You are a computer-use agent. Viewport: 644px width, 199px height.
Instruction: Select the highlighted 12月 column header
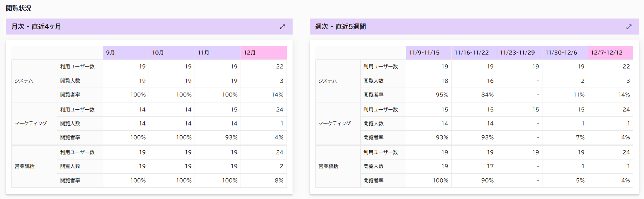[264, 53]
